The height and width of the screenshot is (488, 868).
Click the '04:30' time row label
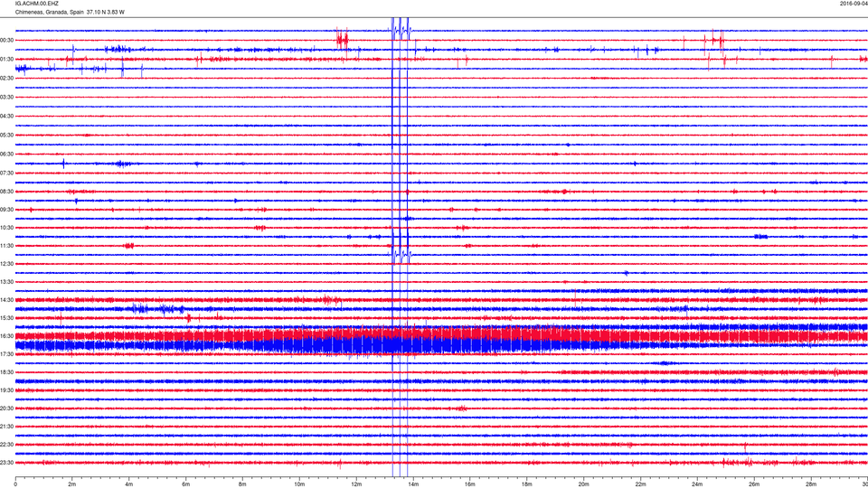[6, 117]
